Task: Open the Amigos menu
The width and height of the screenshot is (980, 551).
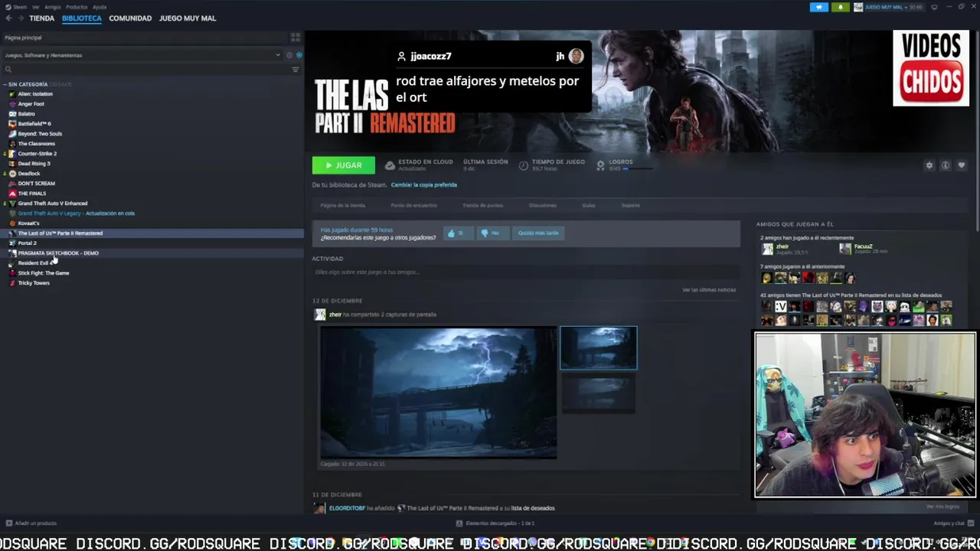Action: (x=52, y=7)
